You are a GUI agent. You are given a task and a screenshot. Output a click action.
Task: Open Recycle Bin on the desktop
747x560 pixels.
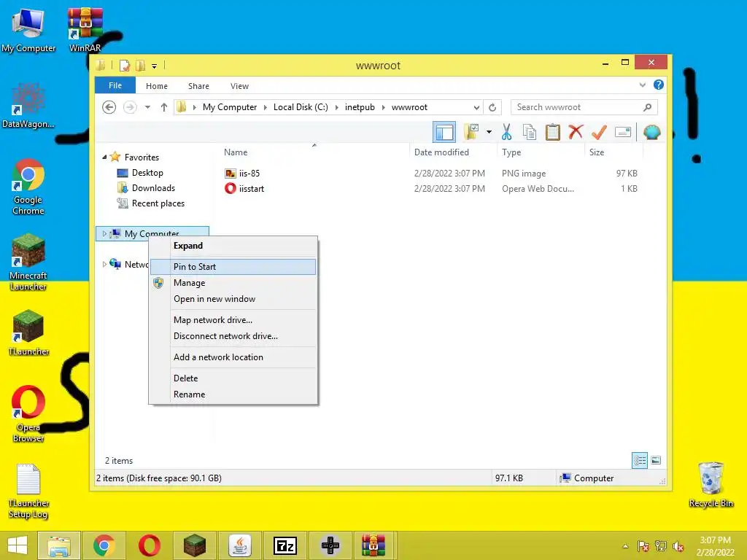coord(711,484)
